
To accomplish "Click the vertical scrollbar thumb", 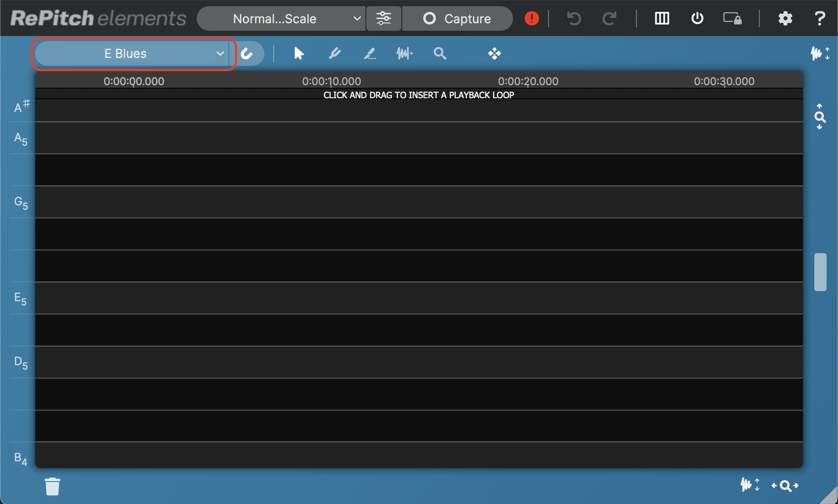I will 820,272.
